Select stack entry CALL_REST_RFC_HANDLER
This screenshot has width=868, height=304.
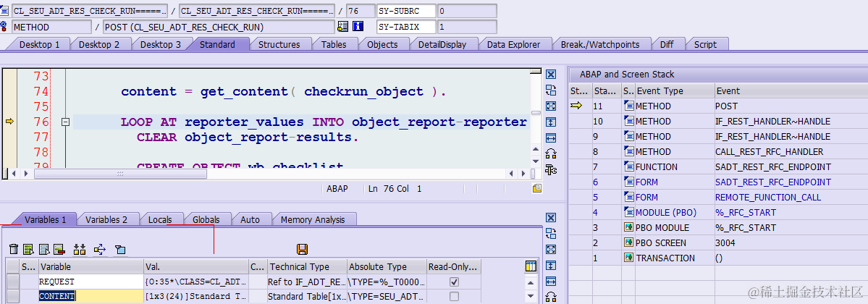coord(718,152)
